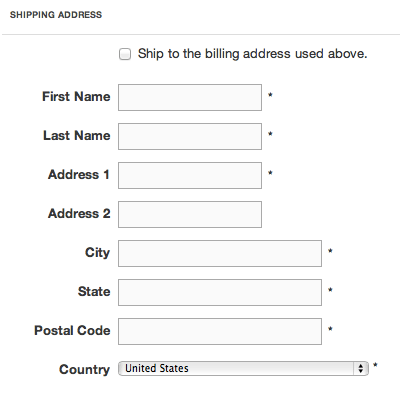
Task: Click the Address 2 text field
Action: (x=190, y=214)
